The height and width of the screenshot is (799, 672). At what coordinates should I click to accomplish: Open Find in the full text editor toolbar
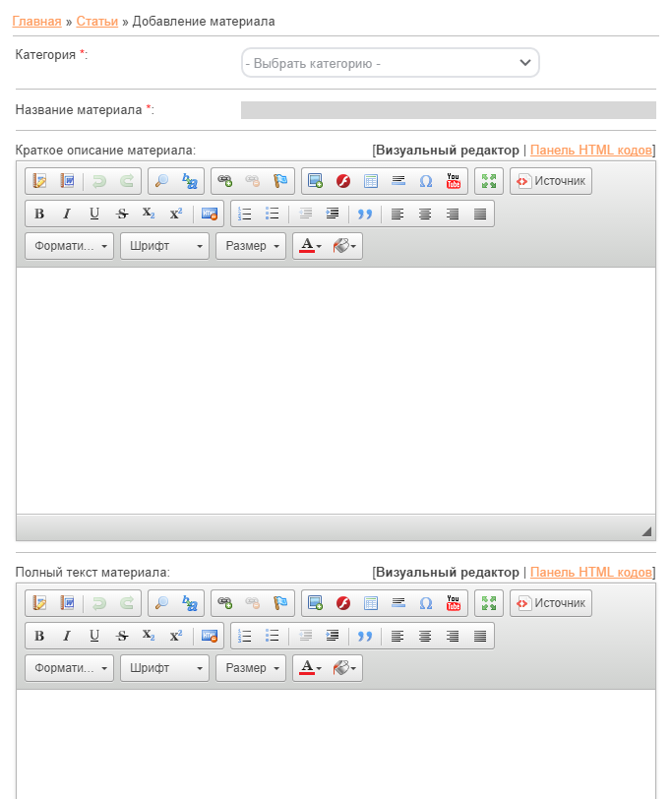point(162,603)
